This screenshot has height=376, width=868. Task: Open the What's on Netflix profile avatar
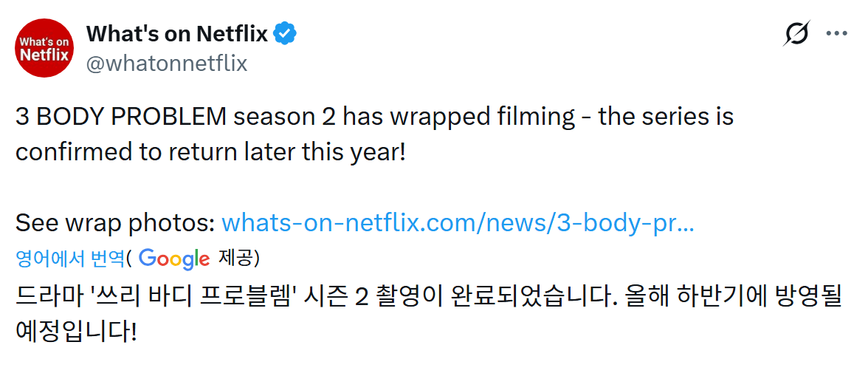[44, 47]
